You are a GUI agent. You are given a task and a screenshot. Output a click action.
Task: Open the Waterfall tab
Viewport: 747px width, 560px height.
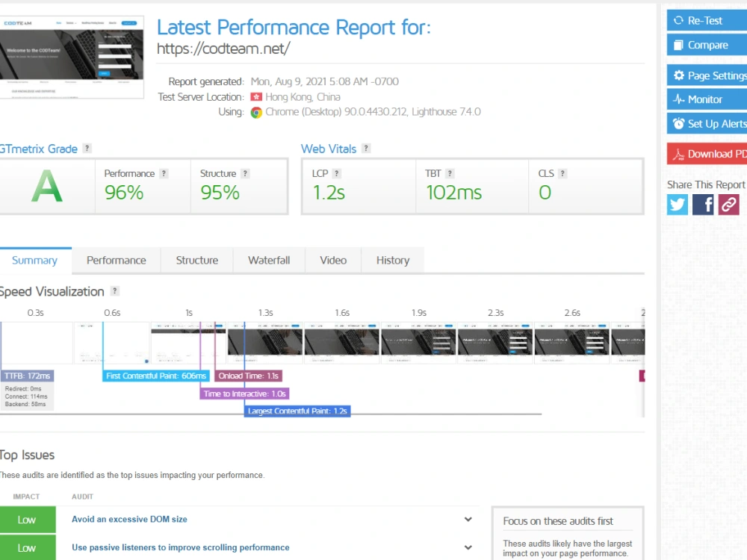point(269,261)
